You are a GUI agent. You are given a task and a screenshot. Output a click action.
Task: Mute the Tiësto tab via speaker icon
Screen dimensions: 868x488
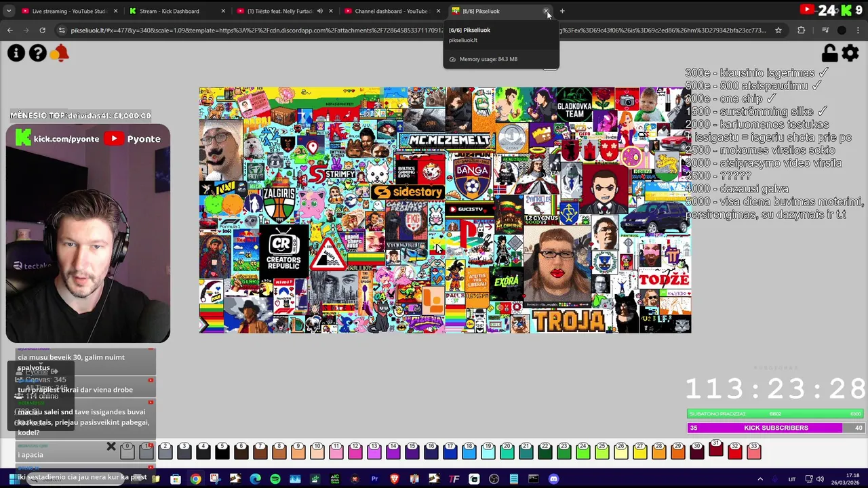(319, 11)
